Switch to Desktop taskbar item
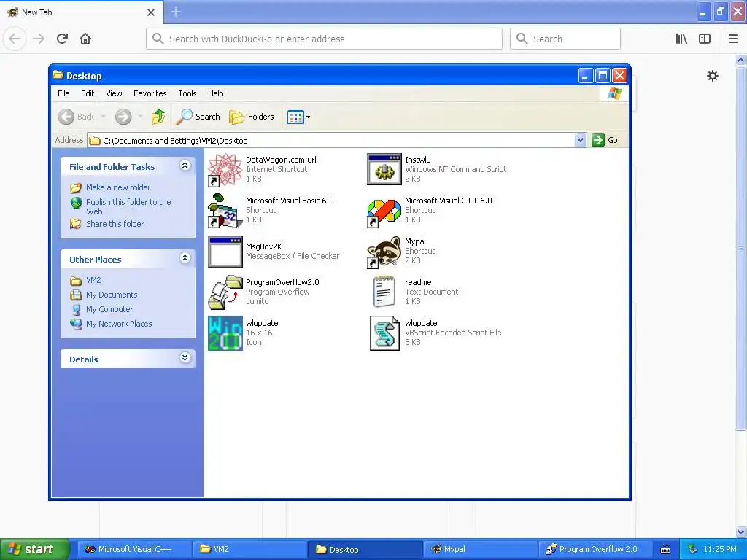 pos(365,550)
